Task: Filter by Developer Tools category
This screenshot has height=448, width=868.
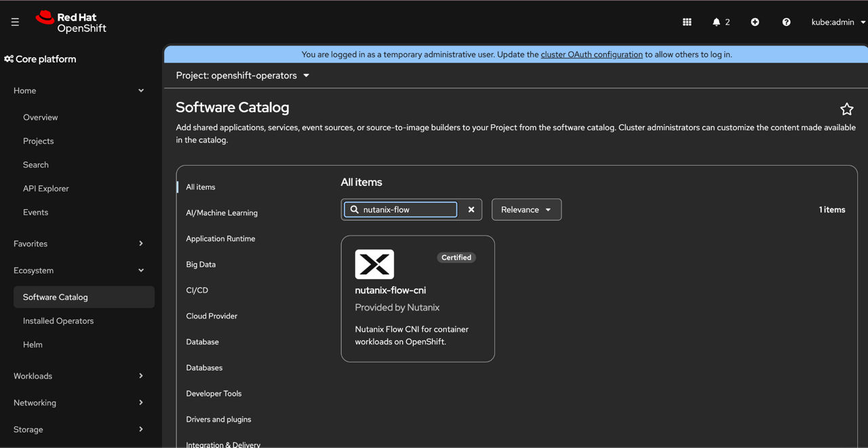Action: point(214,394)
